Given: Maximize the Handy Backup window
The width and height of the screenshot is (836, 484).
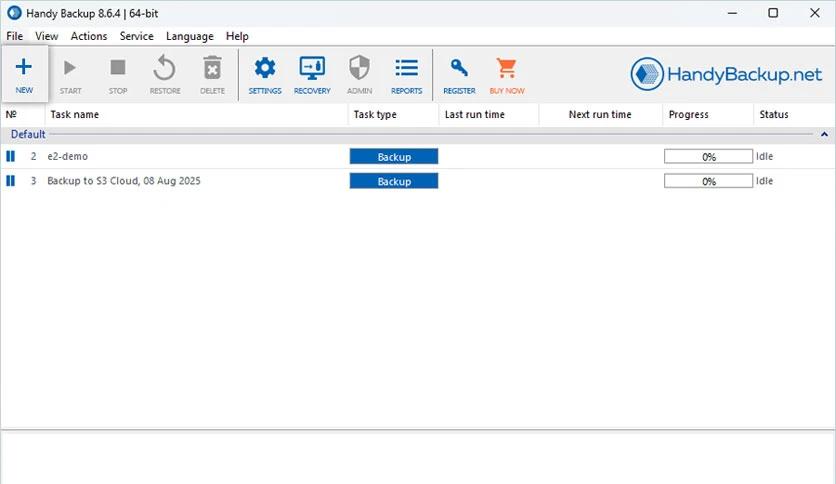Looking at the screenshot, I should point(773,13).
